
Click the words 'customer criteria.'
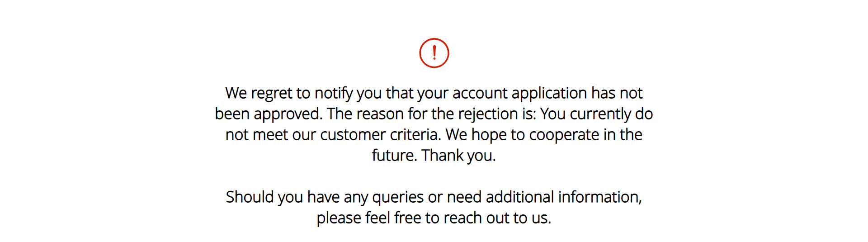tap(381, 135)
